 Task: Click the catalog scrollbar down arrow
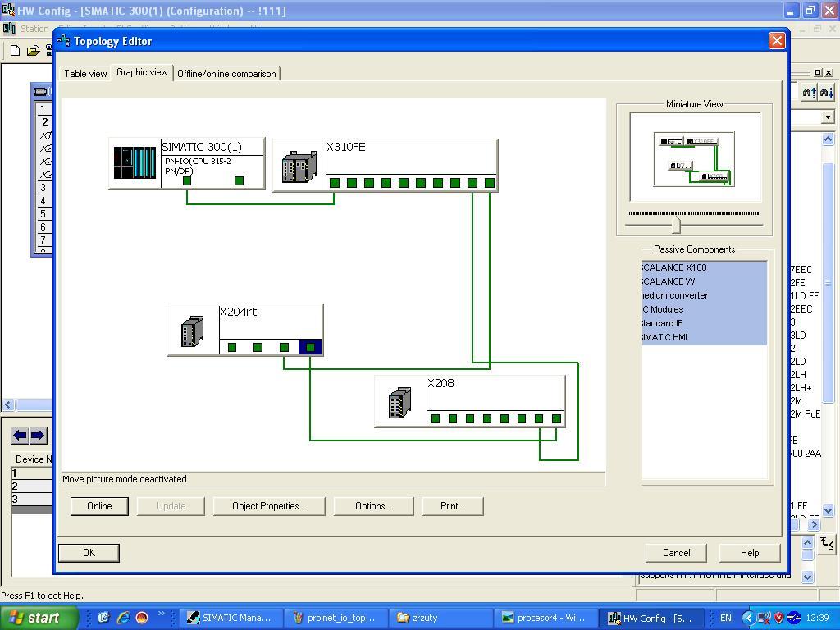[x=829, y=510]
